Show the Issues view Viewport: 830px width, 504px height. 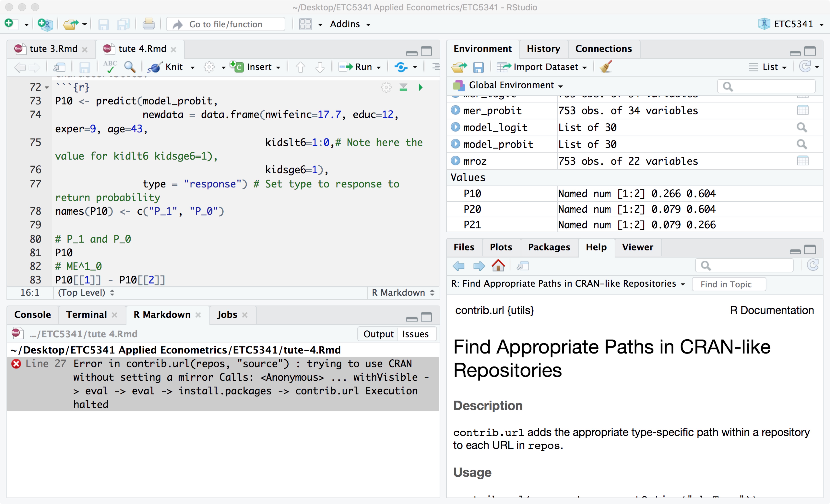415,334
